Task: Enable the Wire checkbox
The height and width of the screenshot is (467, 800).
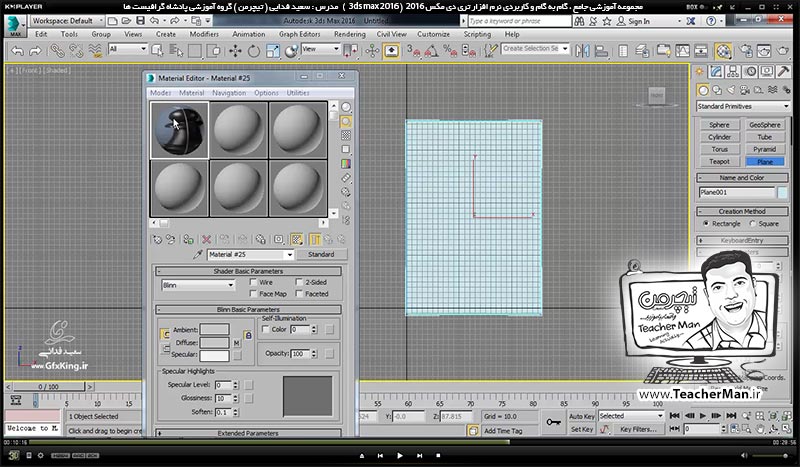Action: pos(253,282)
